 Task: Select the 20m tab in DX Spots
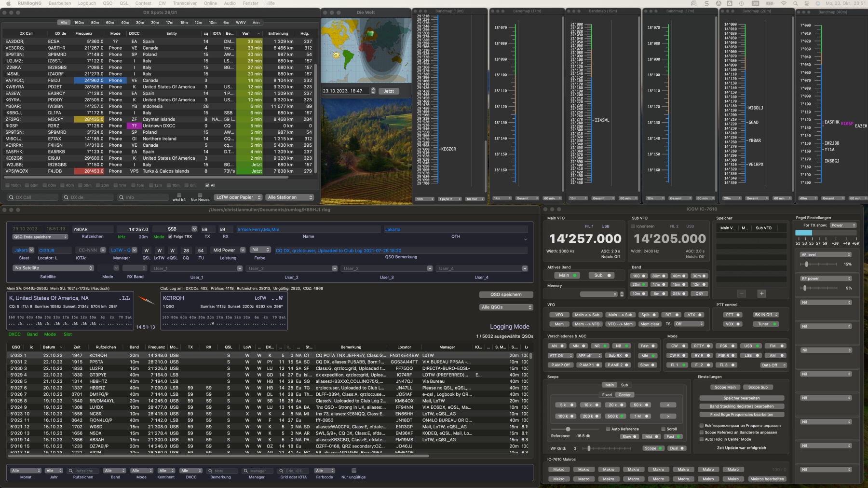pos(155,23)
